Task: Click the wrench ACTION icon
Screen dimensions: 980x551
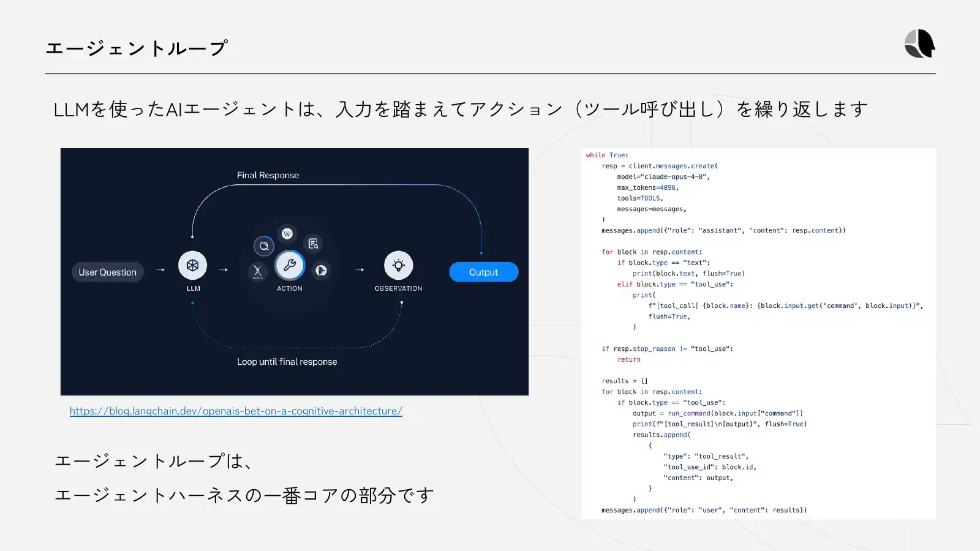Action: pos(290,265)
